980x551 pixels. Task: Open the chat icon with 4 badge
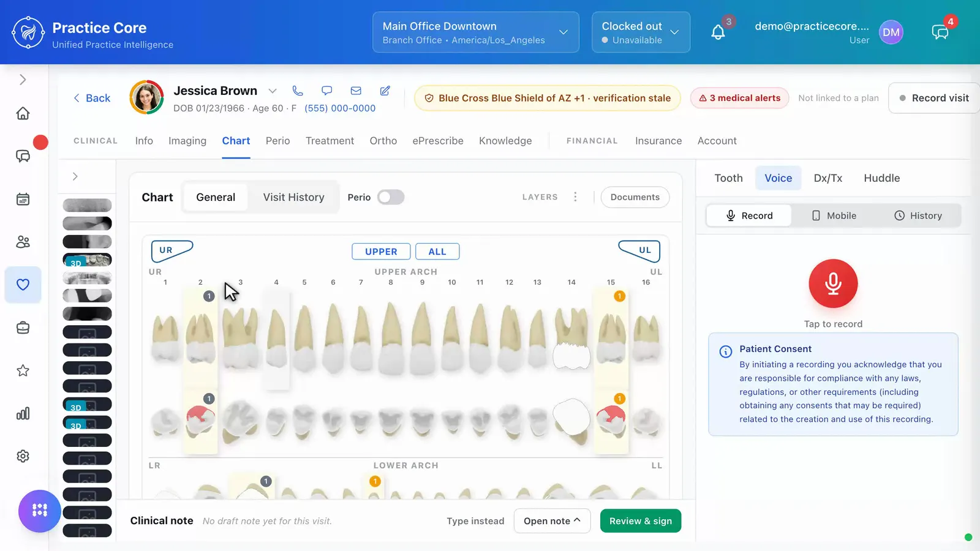[x=940, y=32]
